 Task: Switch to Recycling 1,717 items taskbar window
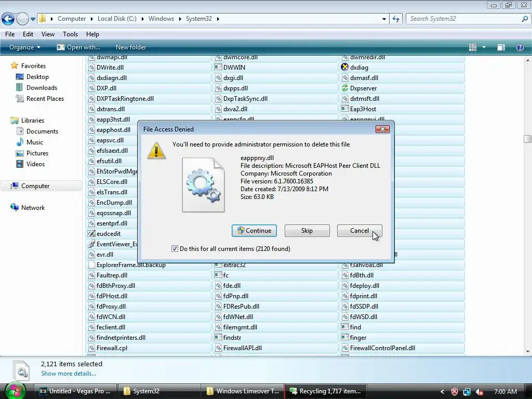tap(326, 391)
